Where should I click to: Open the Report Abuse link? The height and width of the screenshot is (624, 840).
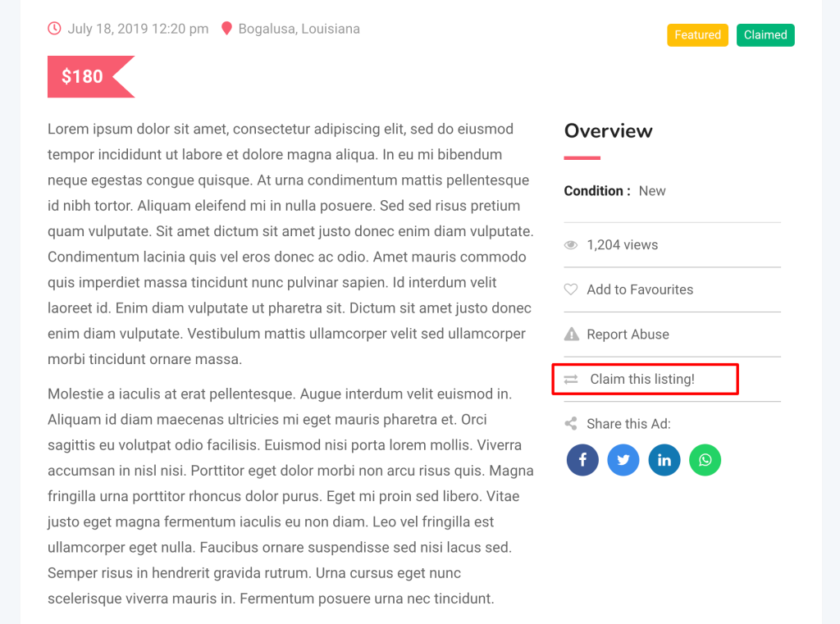tap(628, 335)
